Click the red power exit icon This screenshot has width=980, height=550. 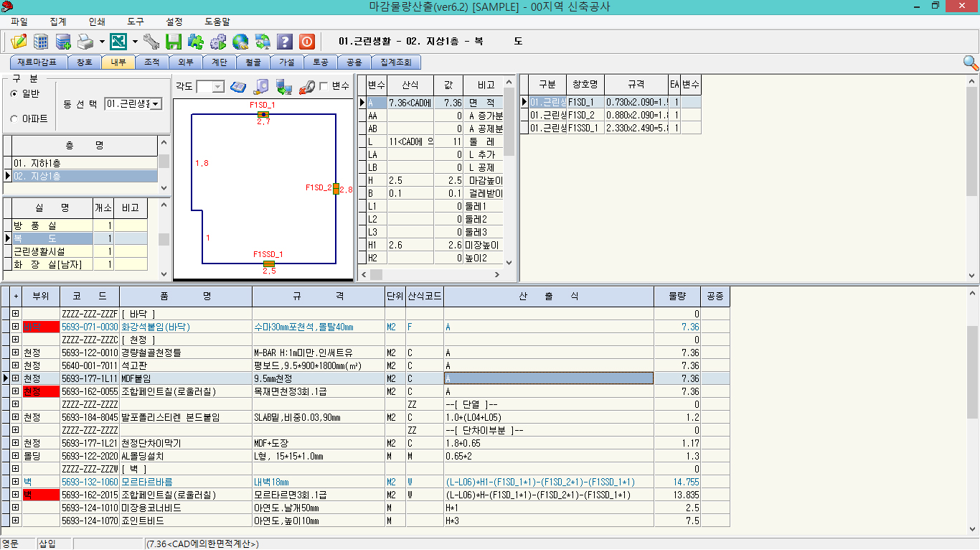[306, 42]
